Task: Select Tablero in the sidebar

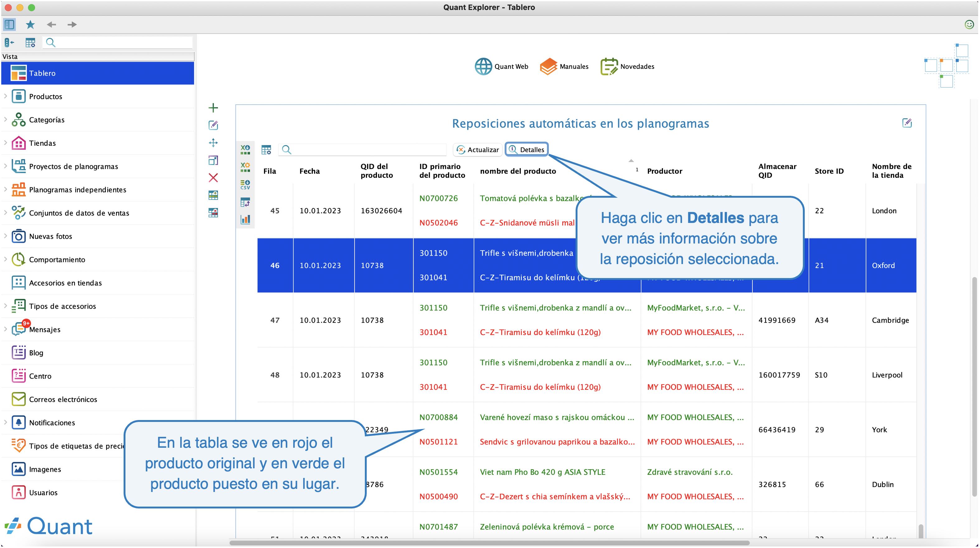Action: [x=97, y=73]
